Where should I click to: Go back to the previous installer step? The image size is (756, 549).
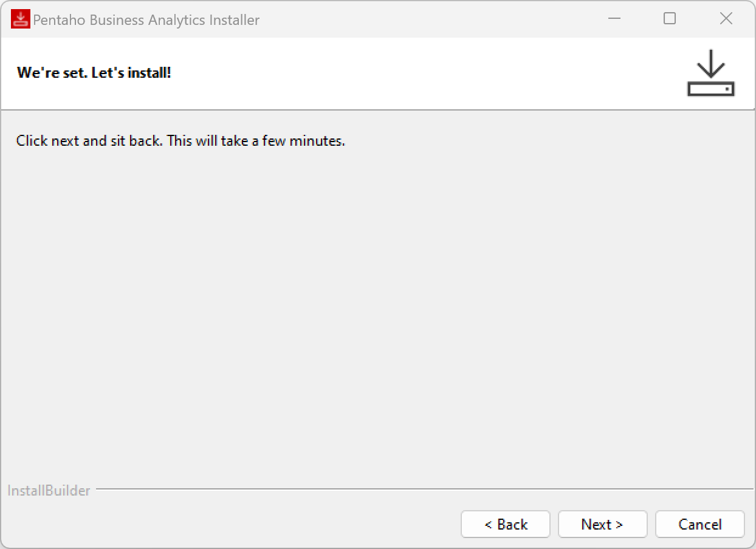click(x=506, y=524)
